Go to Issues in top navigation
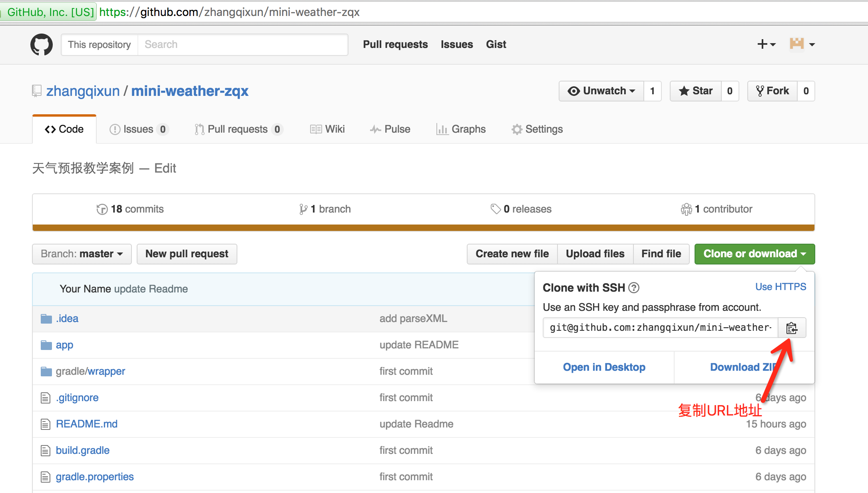This screenshot has width=868, height=493. 457,44
